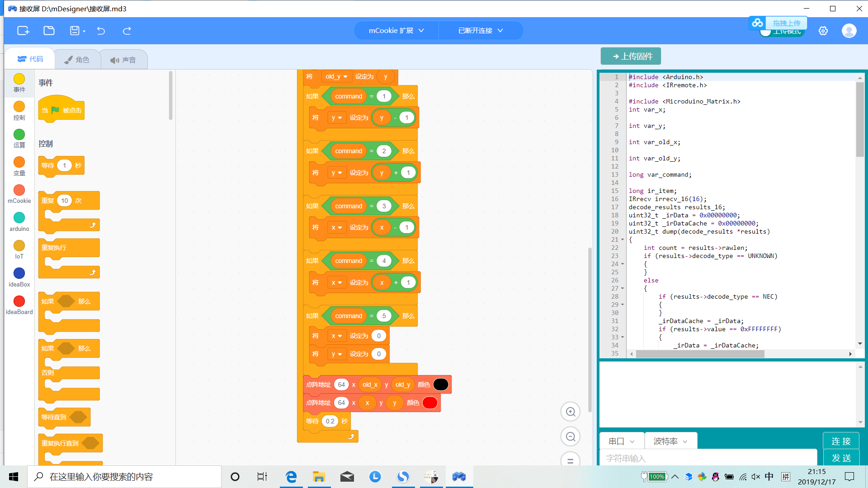Click the redo arrow icon

click(x=127, y=31)
